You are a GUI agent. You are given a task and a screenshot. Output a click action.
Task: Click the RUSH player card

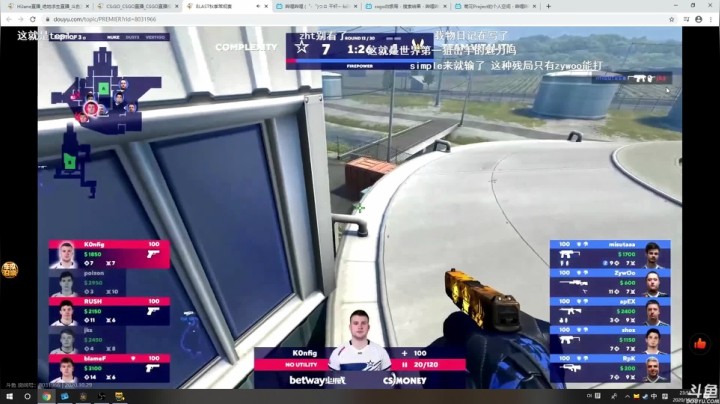[109, 311]
